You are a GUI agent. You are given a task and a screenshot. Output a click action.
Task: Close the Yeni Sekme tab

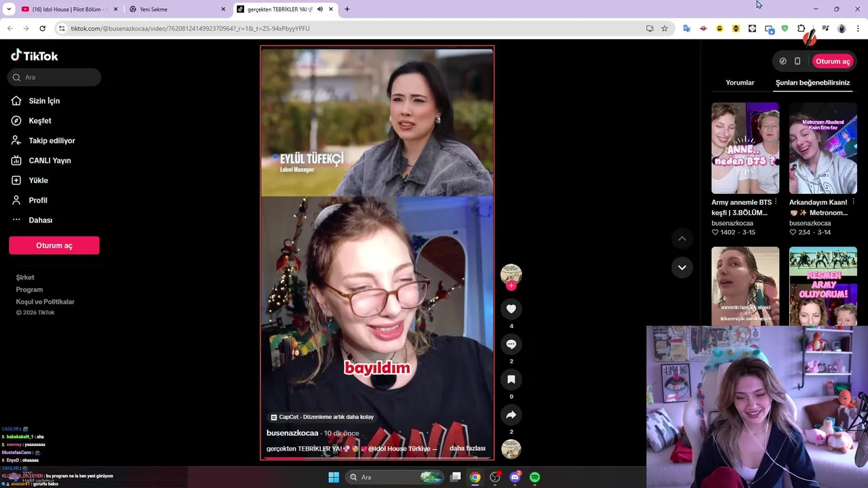click(x=224, y=9)
